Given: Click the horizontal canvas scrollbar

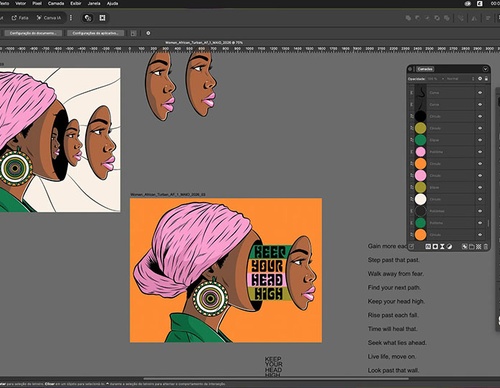Looking at the screenshot, I should click(x=276, y=379).
